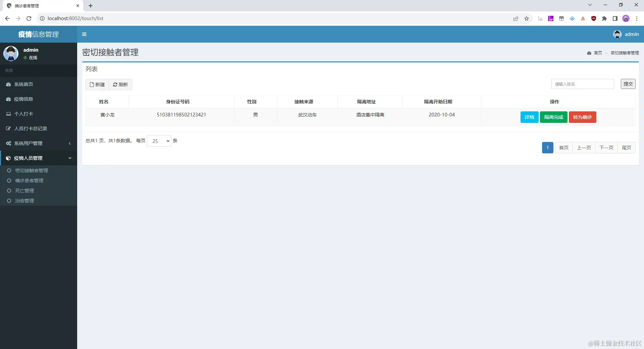This screenshot has height=349, width=644.
Task: Click the 提交 search button
Action: [628, 84]
